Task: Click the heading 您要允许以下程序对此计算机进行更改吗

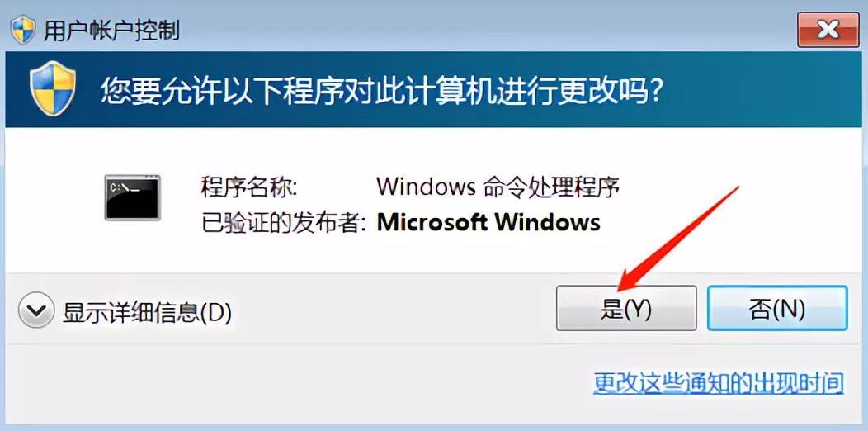Action: 382,90
